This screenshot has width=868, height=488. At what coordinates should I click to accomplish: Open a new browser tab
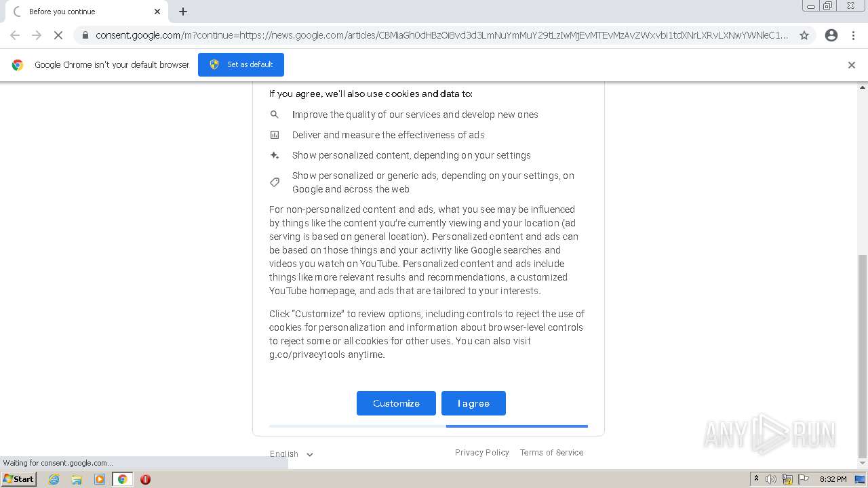[x=183, y=12]
